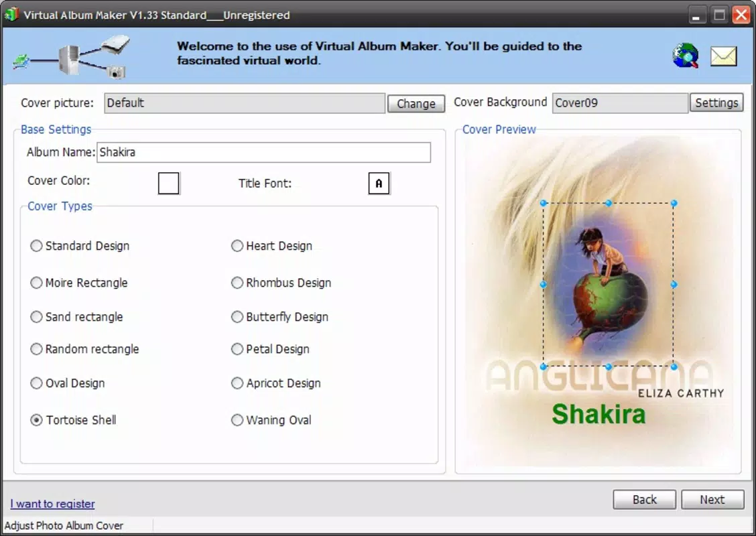Open the I want to register link
Viewport: 756px width, 536px height.
coord(52,504)
